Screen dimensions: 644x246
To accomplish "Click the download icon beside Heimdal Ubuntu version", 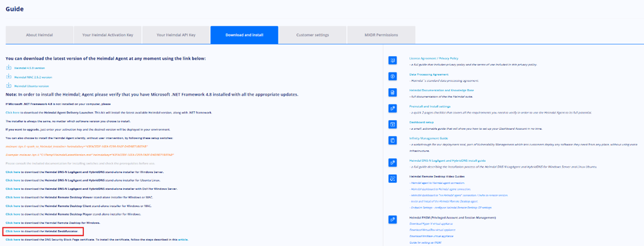I will [x=8, y=85].
